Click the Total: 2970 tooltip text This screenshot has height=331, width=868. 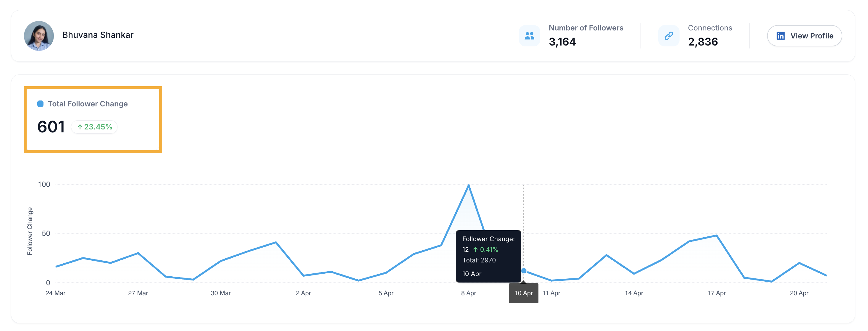click(479, 260)
